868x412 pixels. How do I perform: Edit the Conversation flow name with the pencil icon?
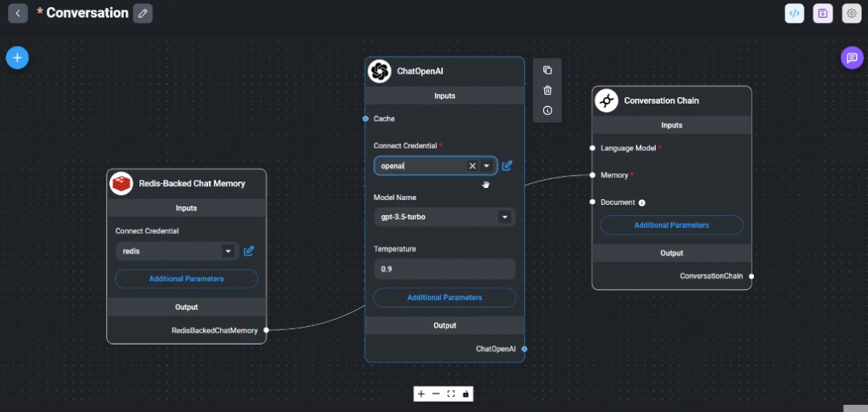tap(143, 14)
